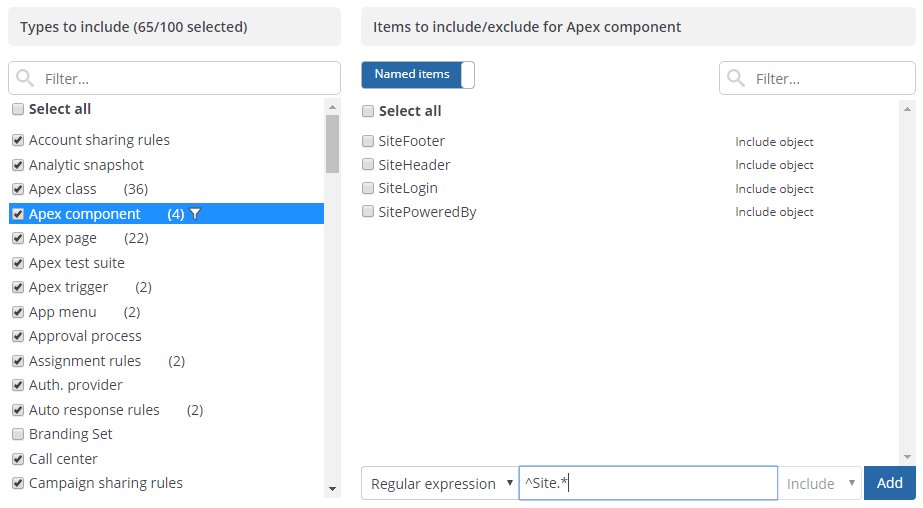Check the SitePoweredBy checkbox
This screenshot has height=508, width=923.
click(368, 212)
